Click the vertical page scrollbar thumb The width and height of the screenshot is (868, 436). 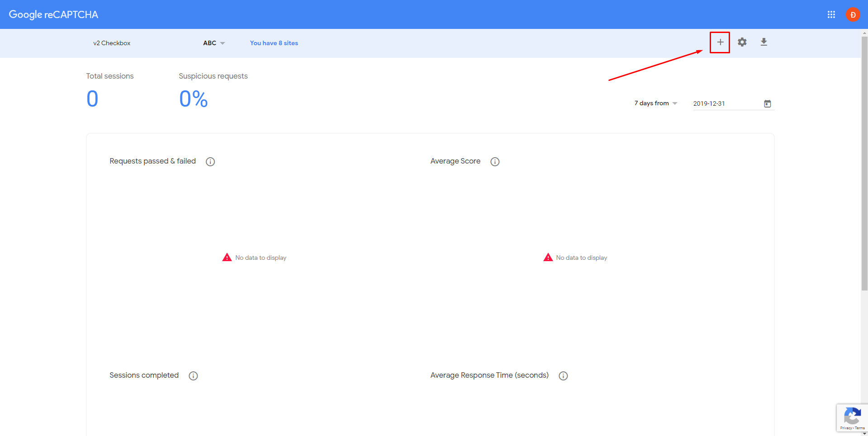[x=864, y=163]
